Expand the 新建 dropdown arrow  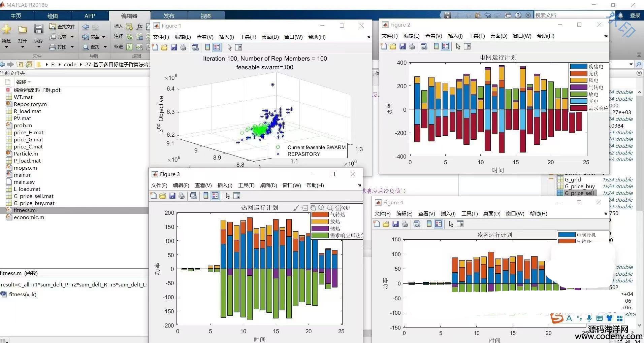tap(6, 47)
